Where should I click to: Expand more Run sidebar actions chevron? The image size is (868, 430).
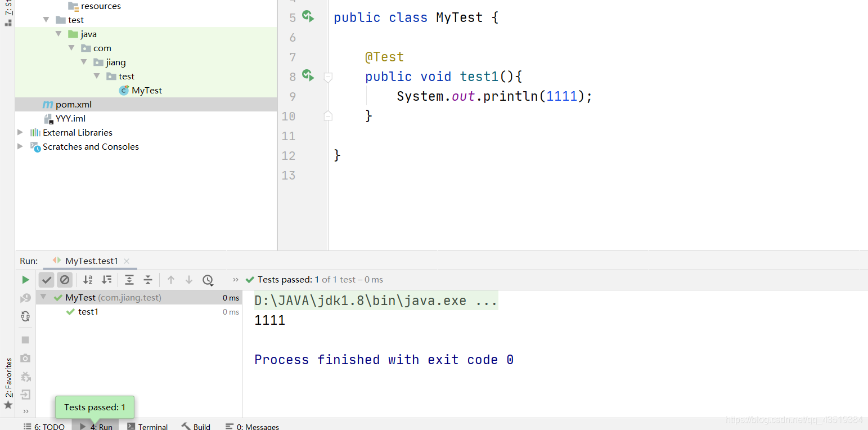(25, 411)
